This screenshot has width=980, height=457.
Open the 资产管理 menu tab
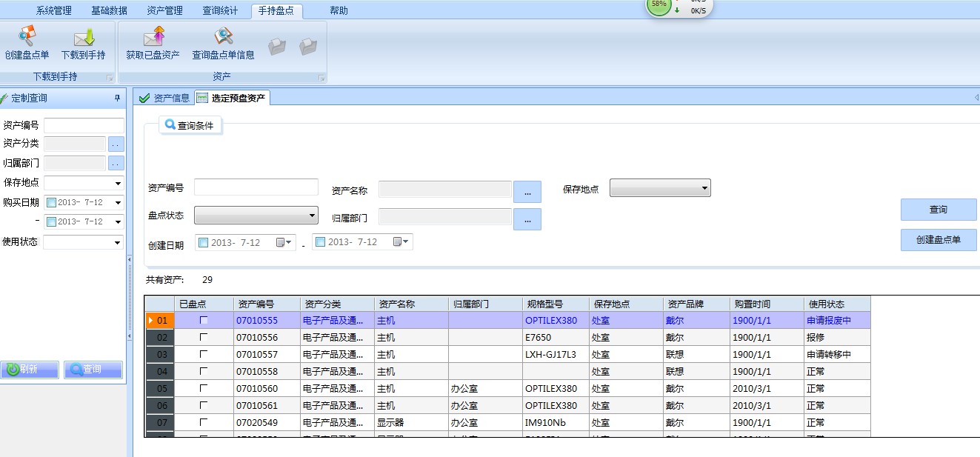point(164,10)
